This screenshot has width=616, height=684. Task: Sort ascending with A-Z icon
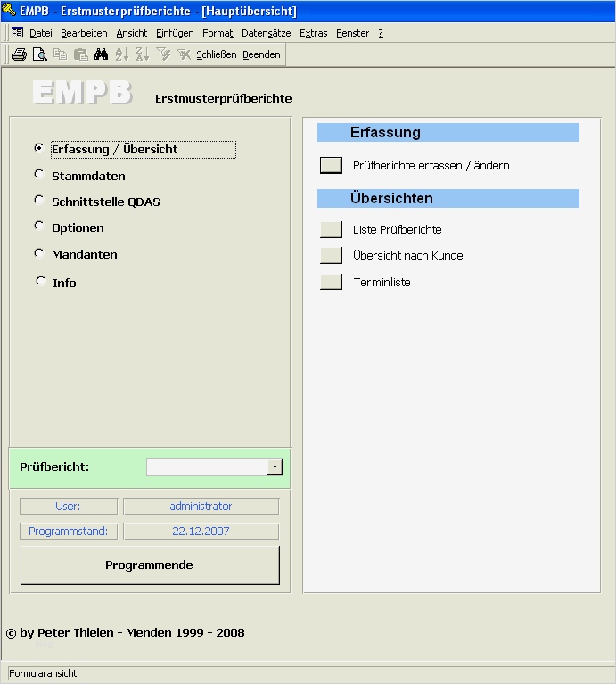121,54
